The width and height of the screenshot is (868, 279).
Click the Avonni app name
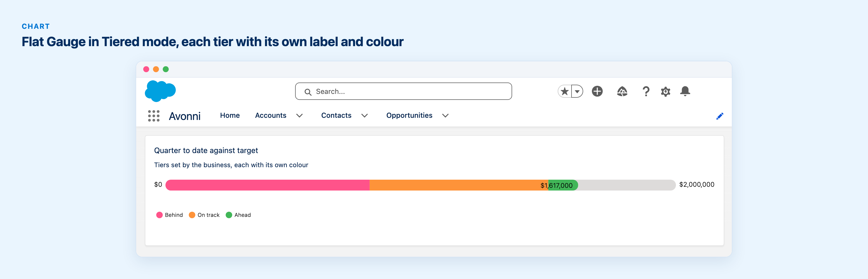point(185,116)
